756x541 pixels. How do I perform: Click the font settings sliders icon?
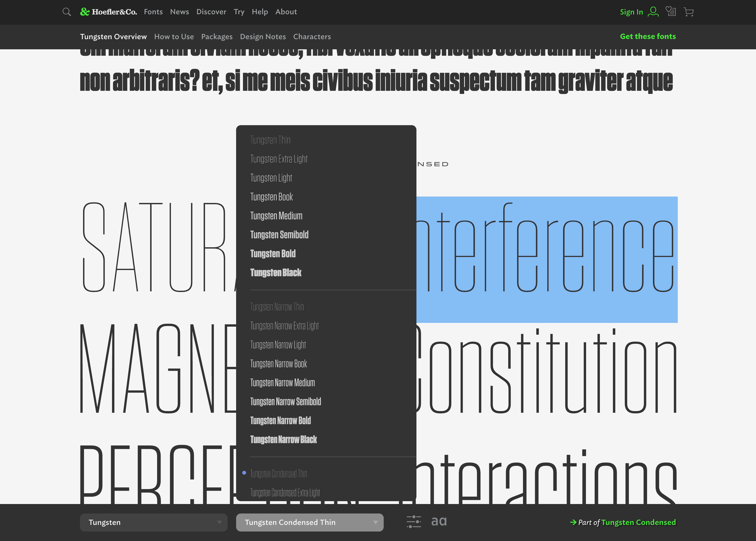[414, 522]
